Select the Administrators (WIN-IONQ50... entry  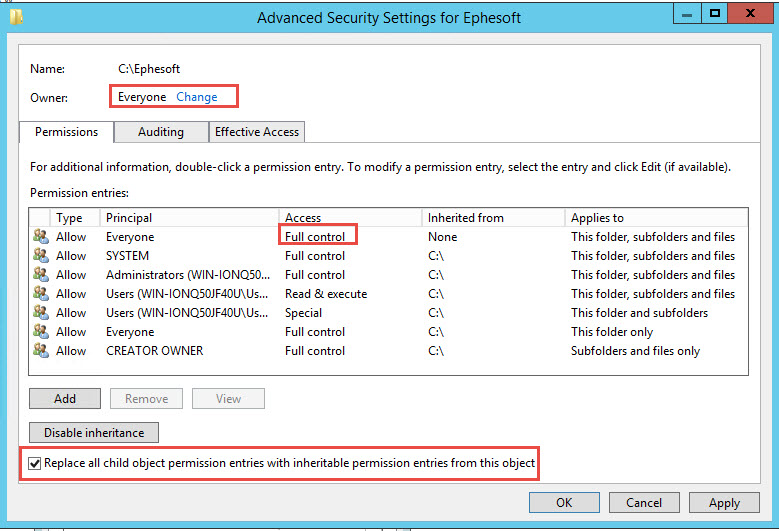[x=188, y=275]
